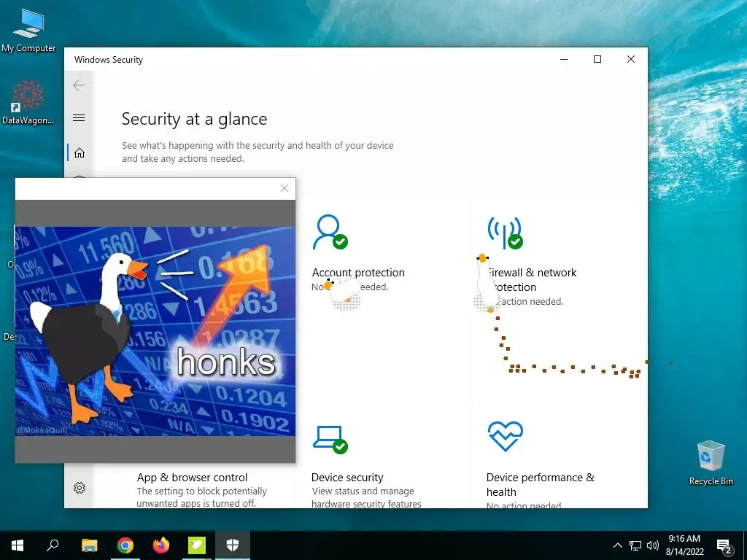Open taskbar search magnifier

[53, 545]
